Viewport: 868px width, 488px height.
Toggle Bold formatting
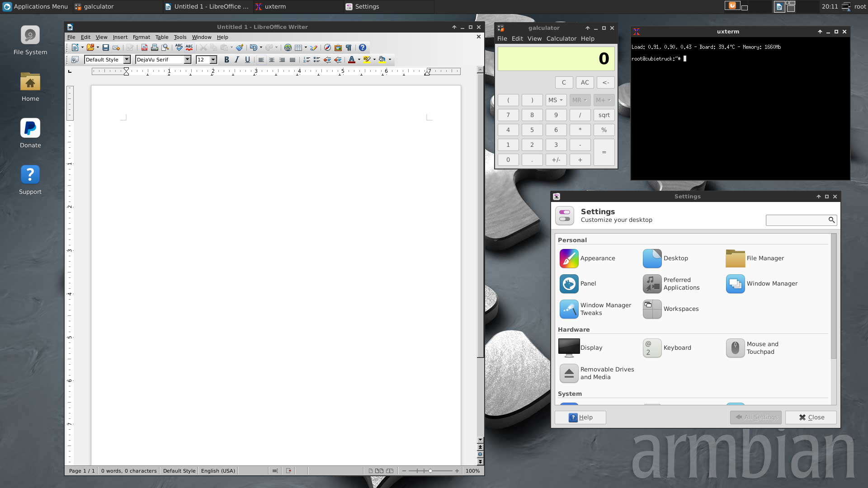tap(226, 60)
